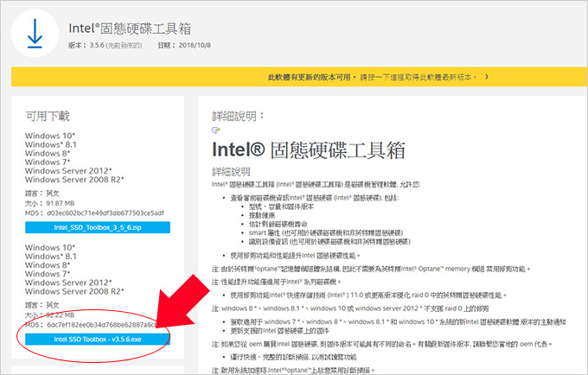
Task: Click the MD5 value starting d03ec602
Action: pyautogui.click(x=105, y=213)
